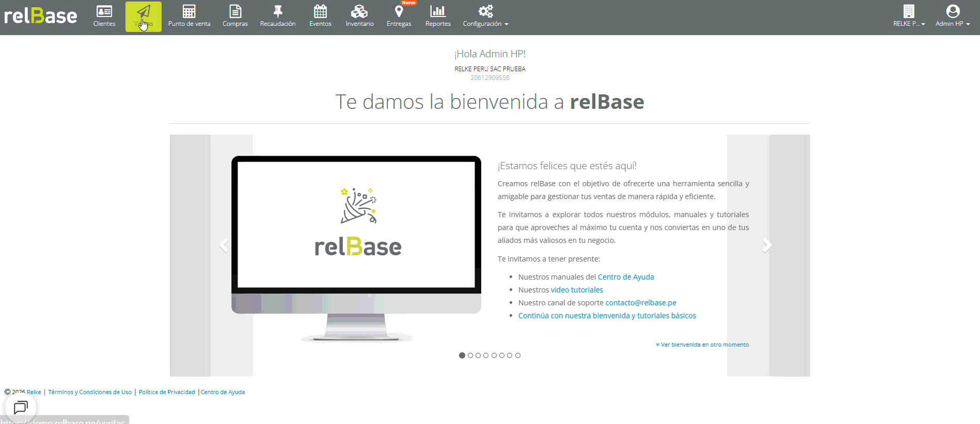The height and width of the screenshot is (424, 980).
Task: Select the second carousel indicator dot
Action: [x=470, y=355]
